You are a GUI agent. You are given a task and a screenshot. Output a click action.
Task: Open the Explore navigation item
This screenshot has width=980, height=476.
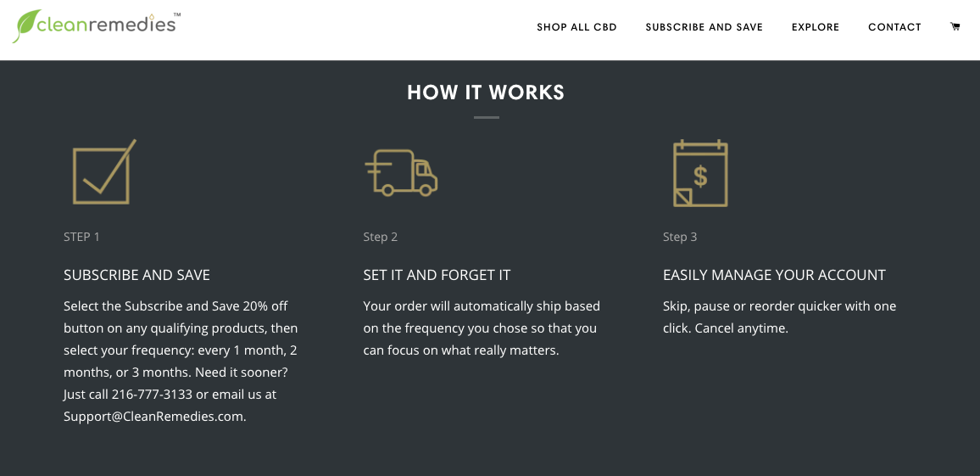click(816, 27)
